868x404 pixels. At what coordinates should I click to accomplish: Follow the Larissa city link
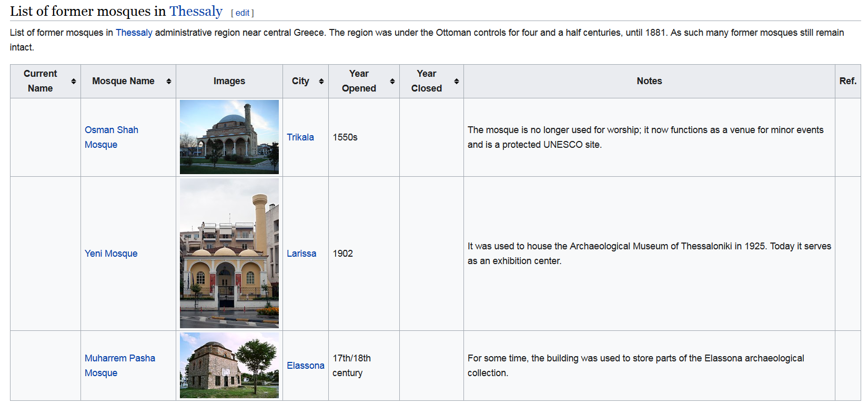(x=301, y=254)
